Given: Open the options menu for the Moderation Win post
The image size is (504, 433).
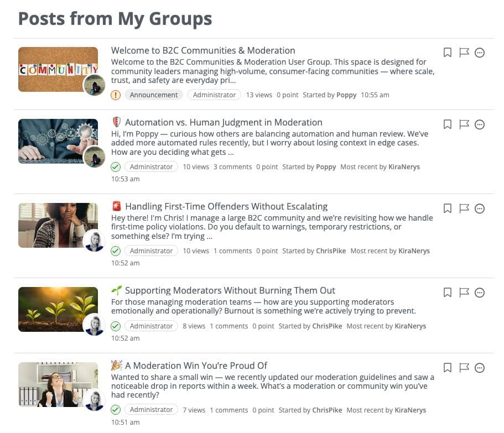Looking at the screenshot, I should coord(480,368).
